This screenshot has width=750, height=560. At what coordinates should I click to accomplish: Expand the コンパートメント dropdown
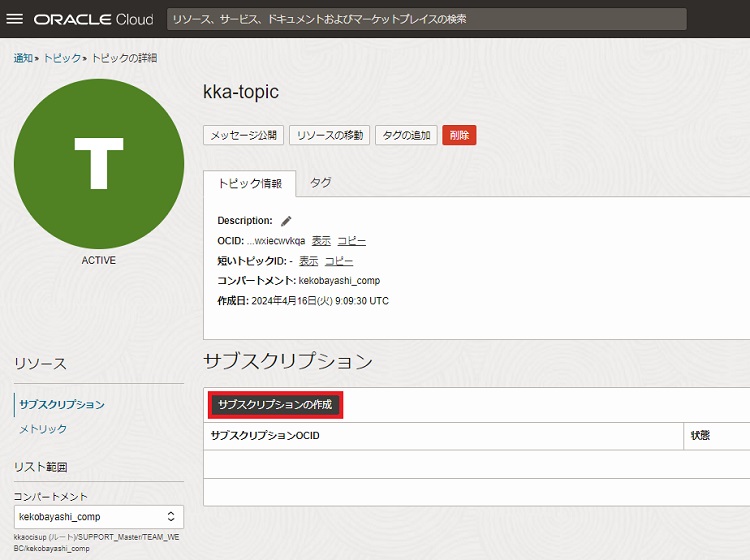point(98,517)
